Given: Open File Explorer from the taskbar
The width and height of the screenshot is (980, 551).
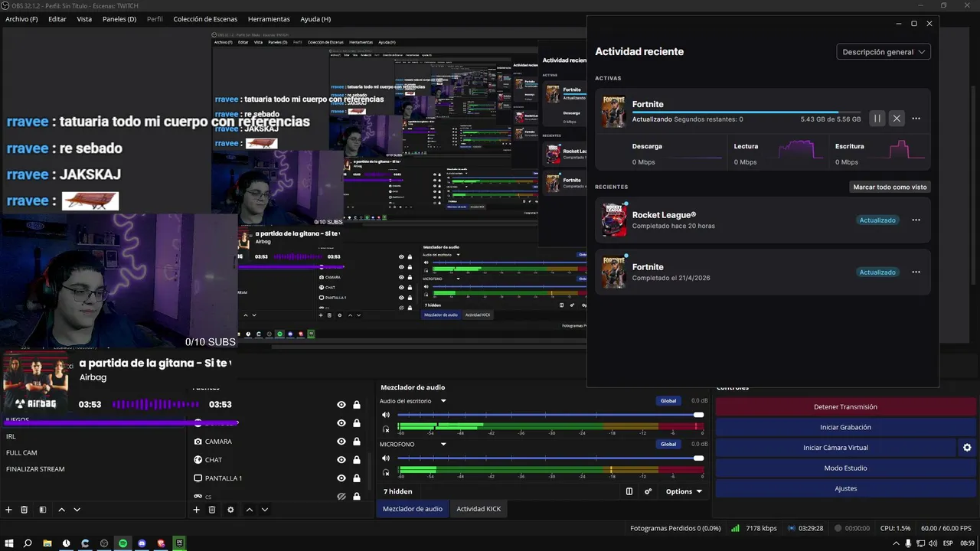Looking at the screenshot, I should [47, 543].
